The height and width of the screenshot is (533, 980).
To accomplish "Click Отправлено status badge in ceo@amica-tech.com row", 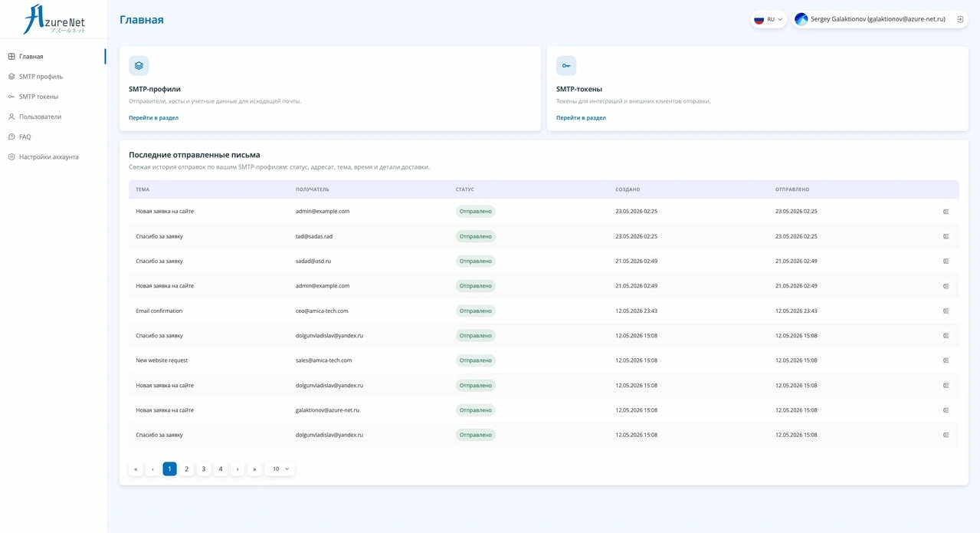I will 475,311.
